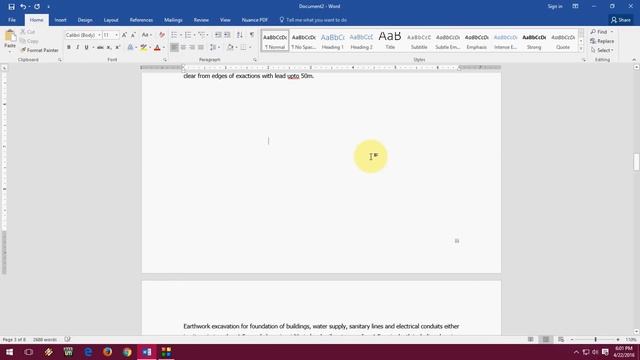Open the font size dropdown
This screenshot has width=640, height=360.
click(117, 35)
